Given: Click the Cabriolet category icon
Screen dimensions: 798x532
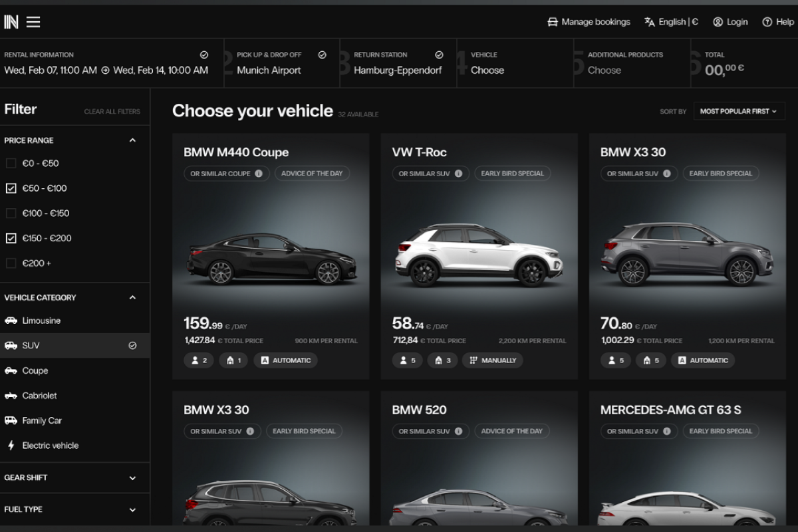Looking at the screenshot, I should click(x=11, y=395).
